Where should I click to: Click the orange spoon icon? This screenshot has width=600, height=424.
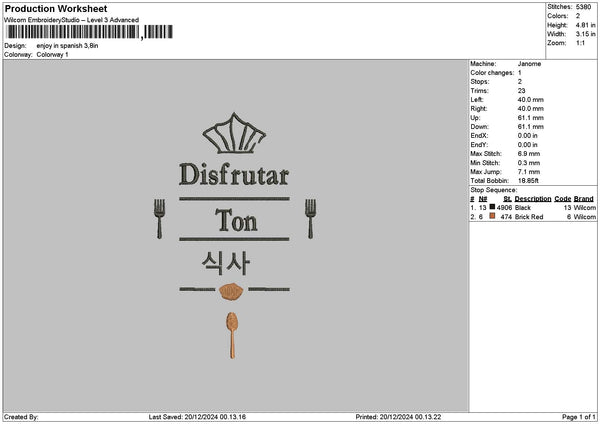click(x=232, y=335)
